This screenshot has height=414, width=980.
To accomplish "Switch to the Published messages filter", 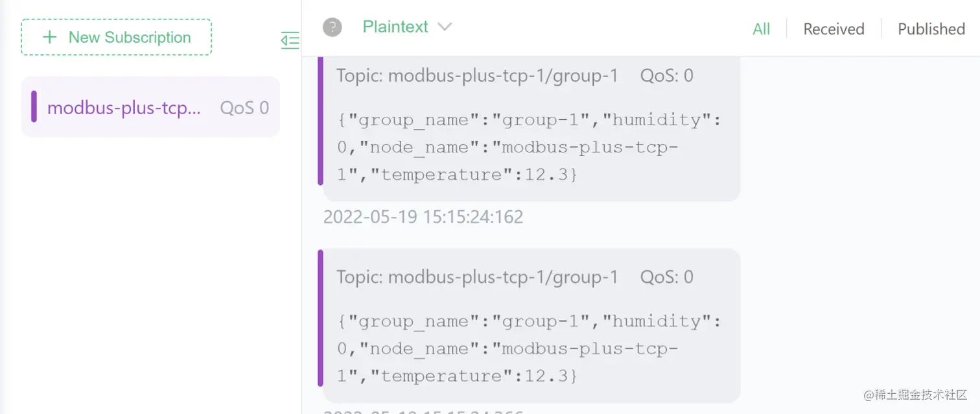I will click(x=931, y=29).
